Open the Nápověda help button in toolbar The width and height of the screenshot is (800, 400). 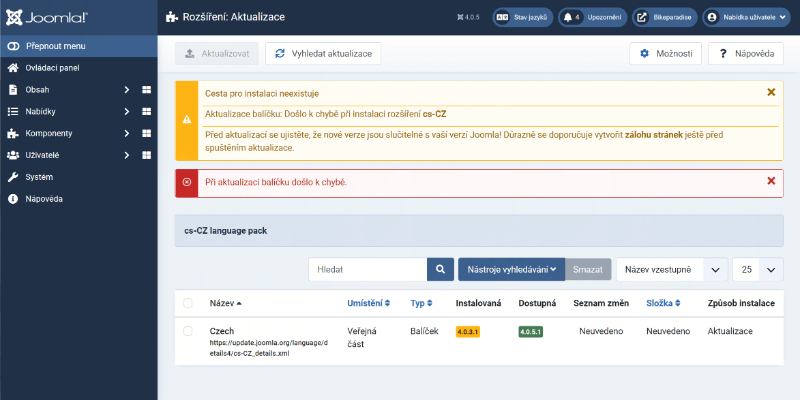coord(746,54)
